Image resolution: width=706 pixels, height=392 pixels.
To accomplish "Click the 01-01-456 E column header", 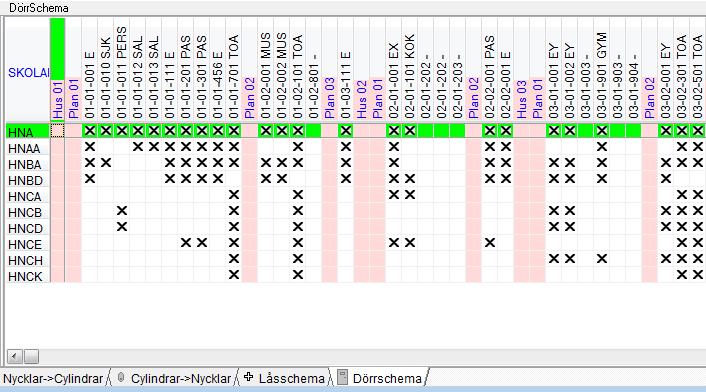I will coord(218,86).
